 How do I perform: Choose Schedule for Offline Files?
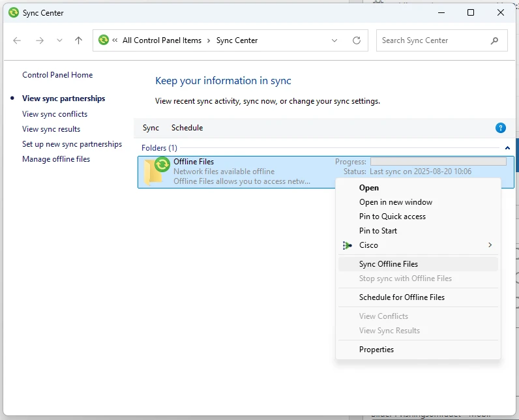tap(418, 297)
